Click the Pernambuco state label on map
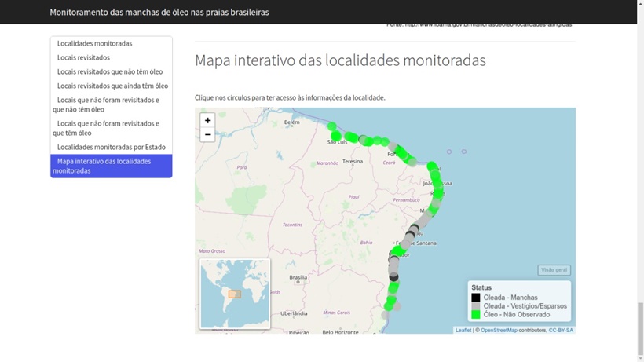Screen dimensions: 644x362 406,200
